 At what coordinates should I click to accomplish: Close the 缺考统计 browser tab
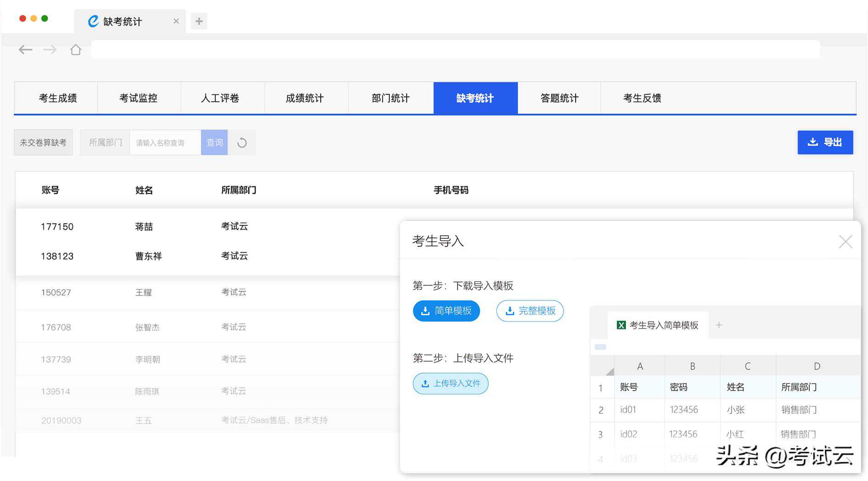coord(176,21)
